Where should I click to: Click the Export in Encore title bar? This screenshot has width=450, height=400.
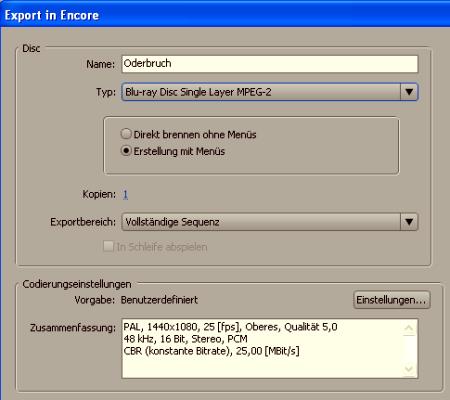[225, 15]
